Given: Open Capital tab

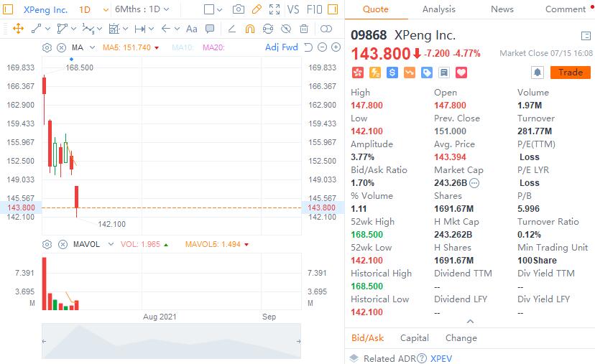Looking at the screenshot, I should (415, 338).
